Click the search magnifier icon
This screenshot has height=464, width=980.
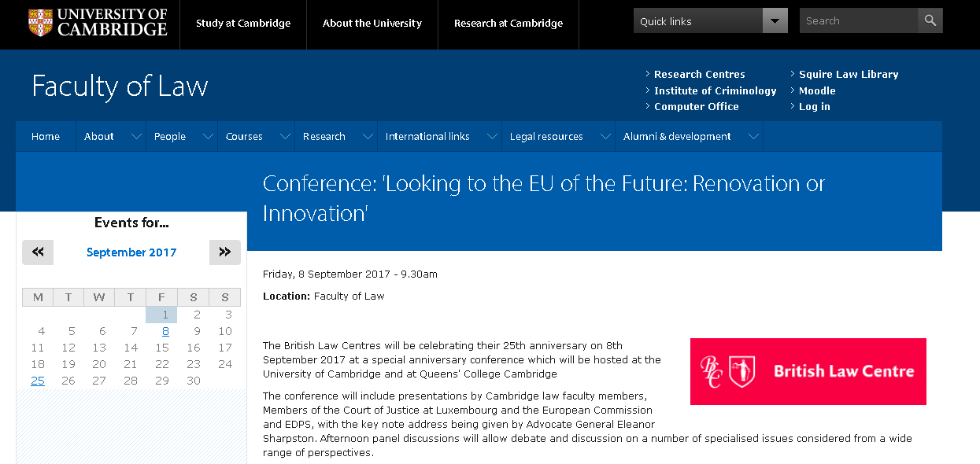click(930, 21)
